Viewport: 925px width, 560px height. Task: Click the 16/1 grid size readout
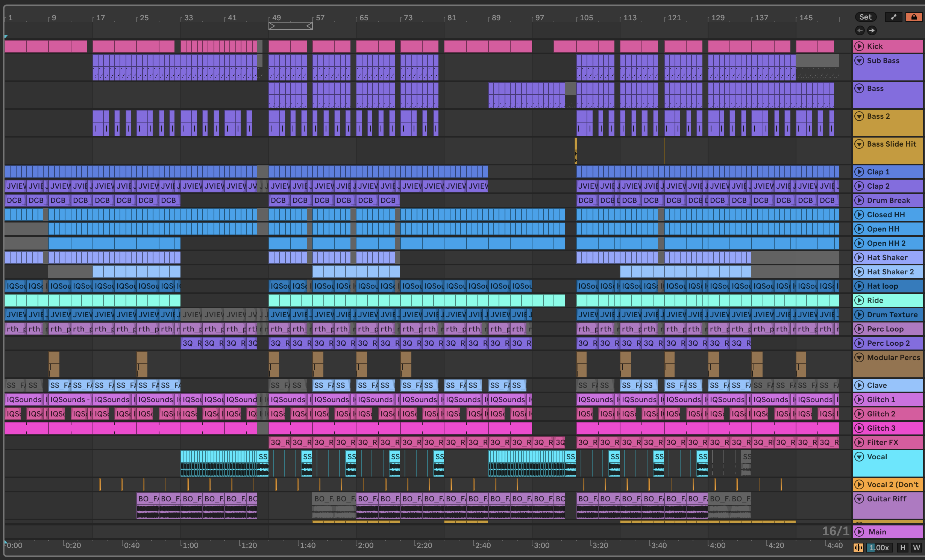835,531
